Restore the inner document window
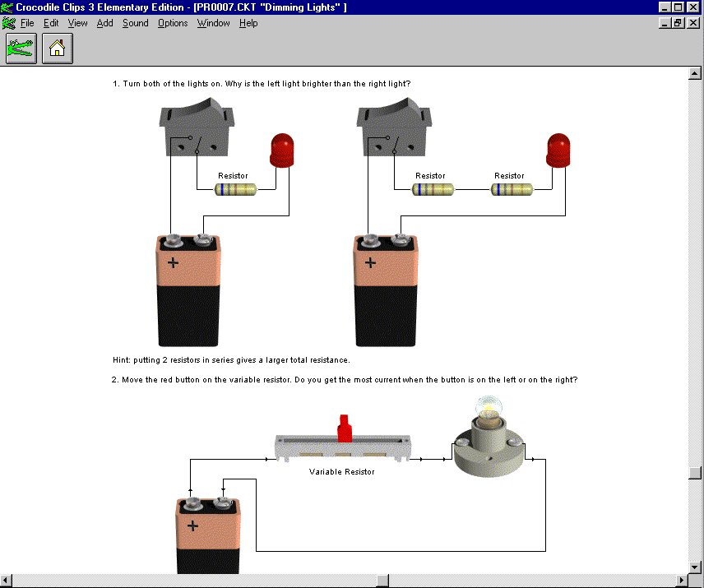Screen dimensions: 704x588 [x=678, y=22]
